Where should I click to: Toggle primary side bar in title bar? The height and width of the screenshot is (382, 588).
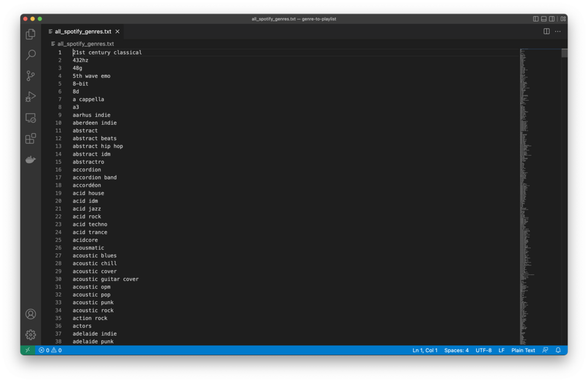tap(535, 19)
